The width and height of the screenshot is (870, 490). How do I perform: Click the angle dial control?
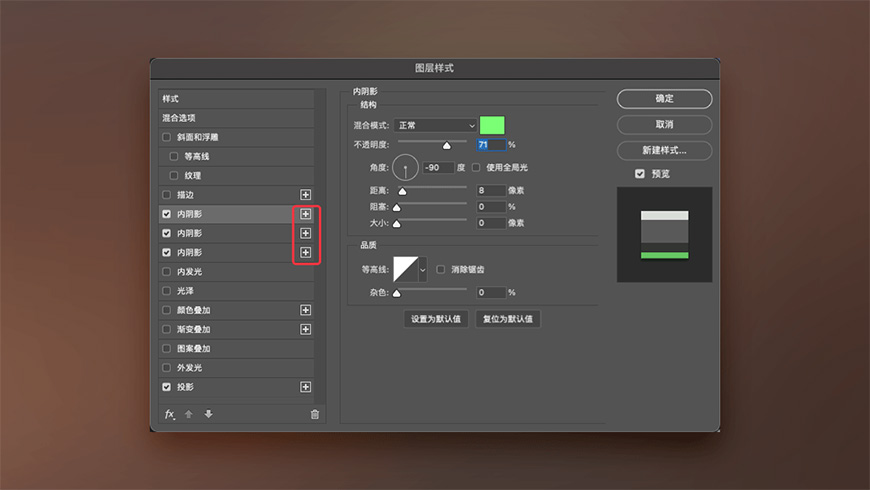click(x=406, y=168)
